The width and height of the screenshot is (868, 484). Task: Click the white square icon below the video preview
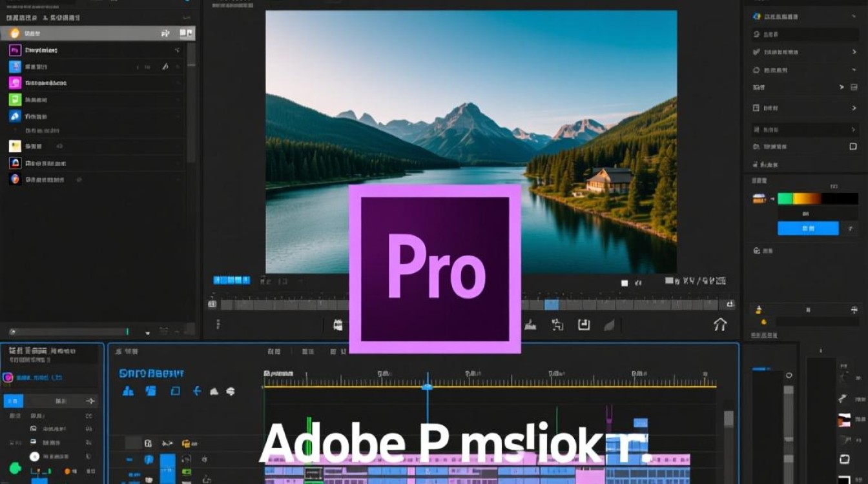point(625,283)
